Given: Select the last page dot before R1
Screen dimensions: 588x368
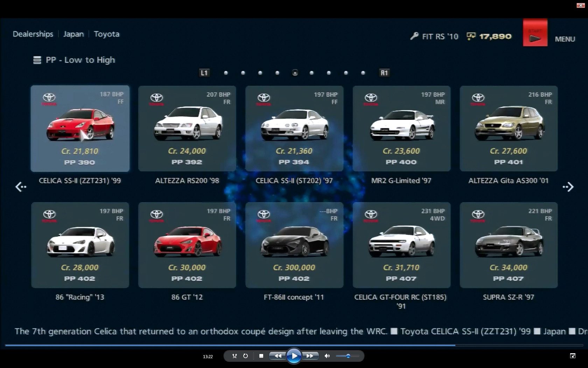Looking at the screenshot, I should coord(363,73).
